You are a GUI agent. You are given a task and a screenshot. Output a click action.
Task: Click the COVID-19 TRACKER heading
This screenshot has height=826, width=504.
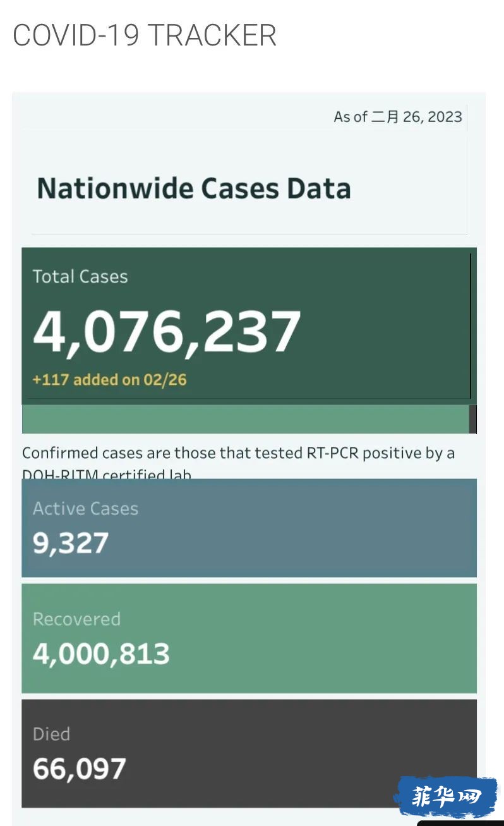145,35
